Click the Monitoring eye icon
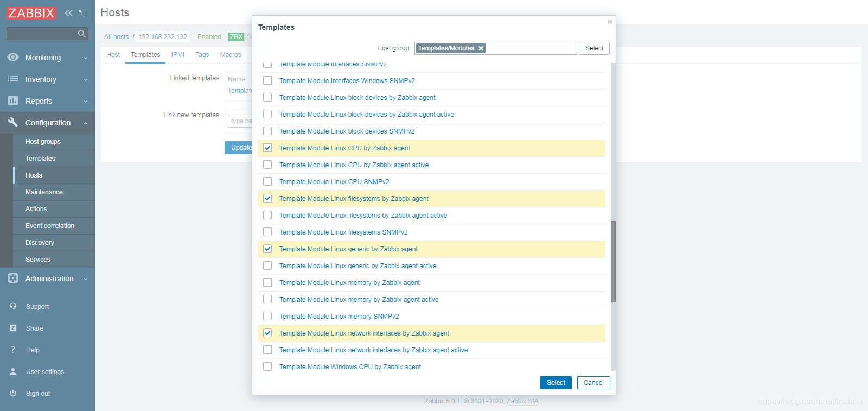Viewport: 868px width, 411px height. click(x=13, y=57)
